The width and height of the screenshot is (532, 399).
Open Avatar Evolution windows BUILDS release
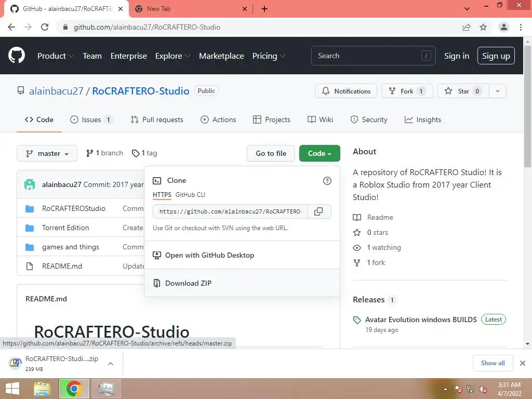click(421, 320)
